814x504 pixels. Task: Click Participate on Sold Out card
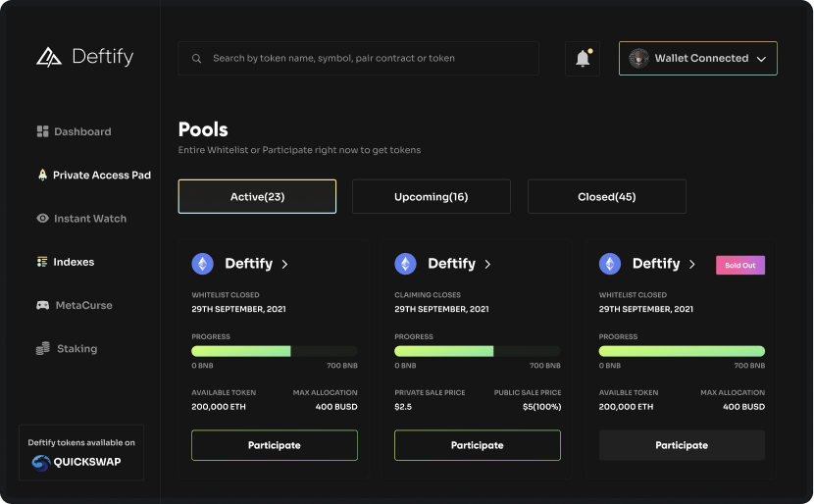682,445
